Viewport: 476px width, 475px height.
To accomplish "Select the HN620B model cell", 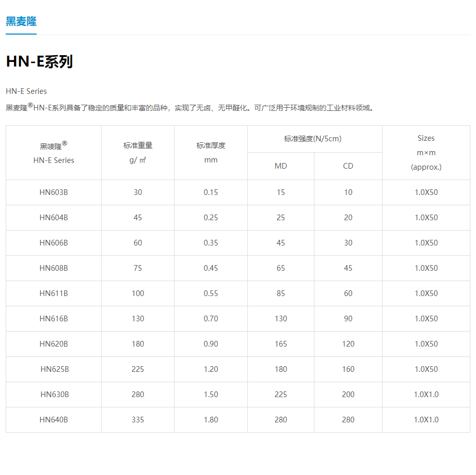I will (54, 344).
